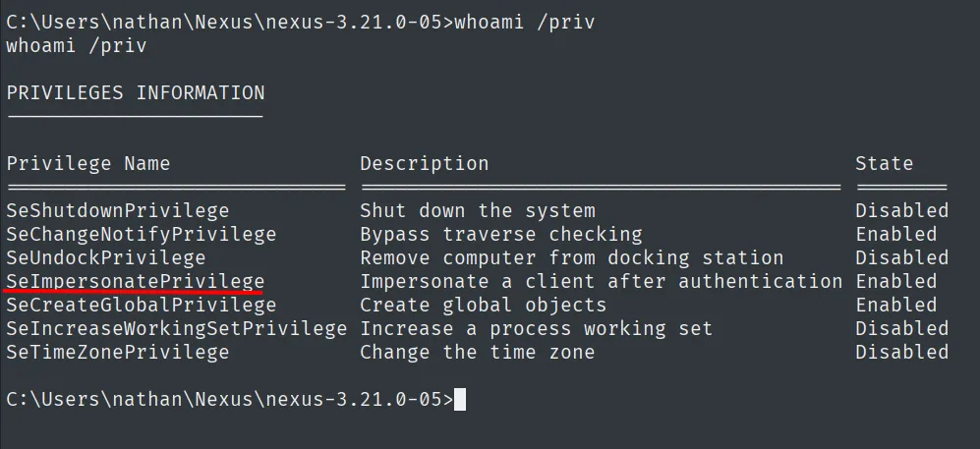
Task: Click the Disabled state of SeShutdownPrivilege
Action: click(x=902, y=210)
